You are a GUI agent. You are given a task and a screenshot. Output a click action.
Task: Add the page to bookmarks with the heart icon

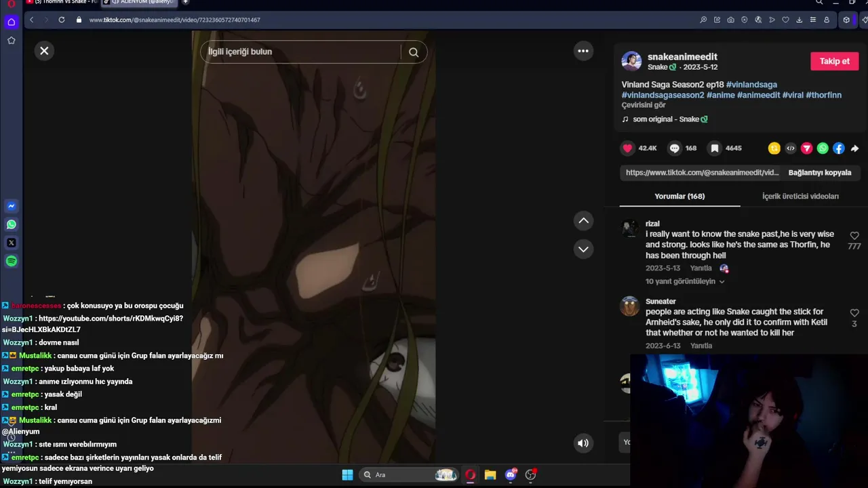click(x=785, y=20)
